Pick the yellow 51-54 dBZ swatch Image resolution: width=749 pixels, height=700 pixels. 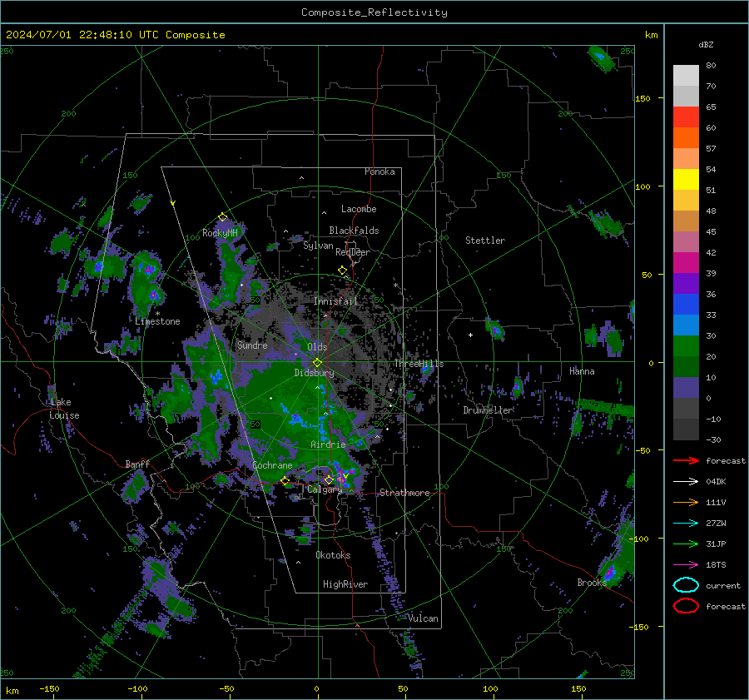coord(686,180)
